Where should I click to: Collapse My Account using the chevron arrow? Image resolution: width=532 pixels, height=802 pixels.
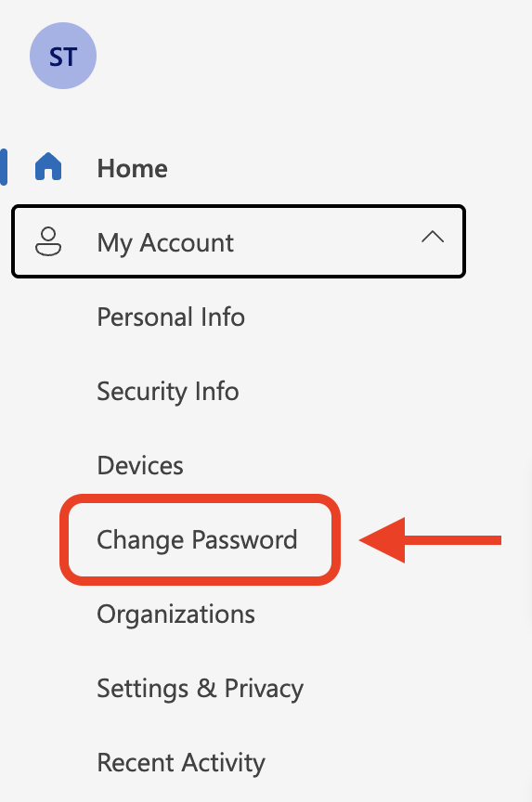tap(433, 237)
